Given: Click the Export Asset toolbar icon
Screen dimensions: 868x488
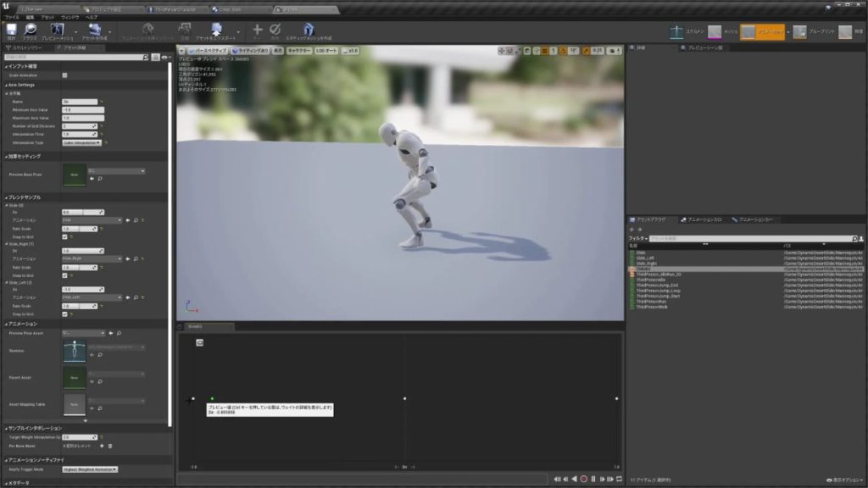Looking at the screenshot, I should click(215, 30).
